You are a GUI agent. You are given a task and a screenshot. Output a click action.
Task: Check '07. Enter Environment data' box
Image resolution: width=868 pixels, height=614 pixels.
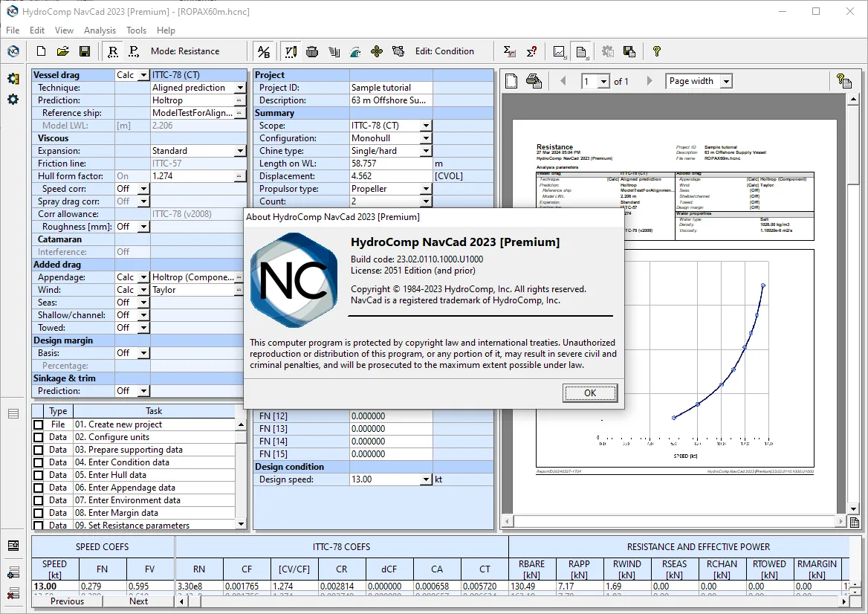coord(38,500)
